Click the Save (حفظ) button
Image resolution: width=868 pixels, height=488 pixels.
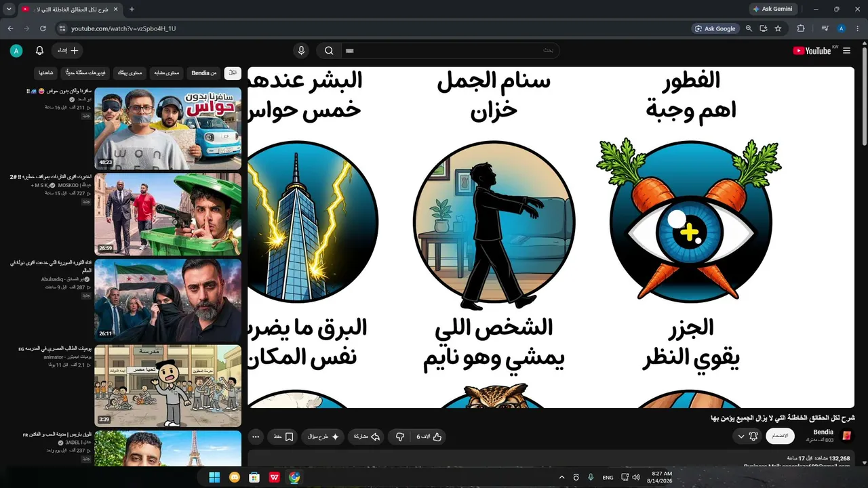tap(283, 437)
